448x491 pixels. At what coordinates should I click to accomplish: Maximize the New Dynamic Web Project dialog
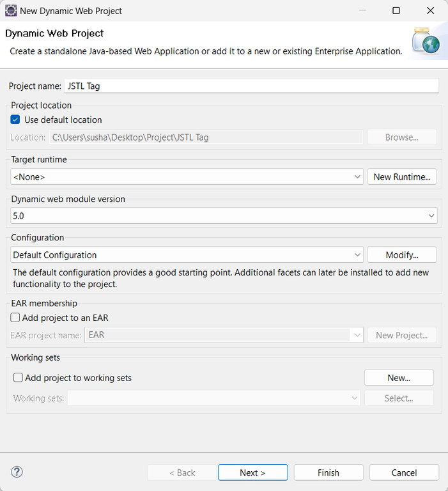pos(396,11)
